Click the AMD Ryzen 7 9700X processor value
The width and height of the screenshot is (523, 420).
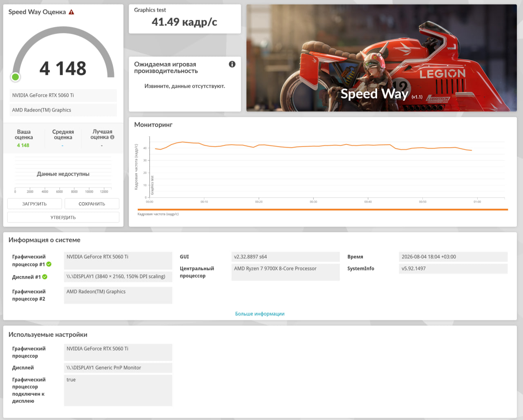pos(286,272)
